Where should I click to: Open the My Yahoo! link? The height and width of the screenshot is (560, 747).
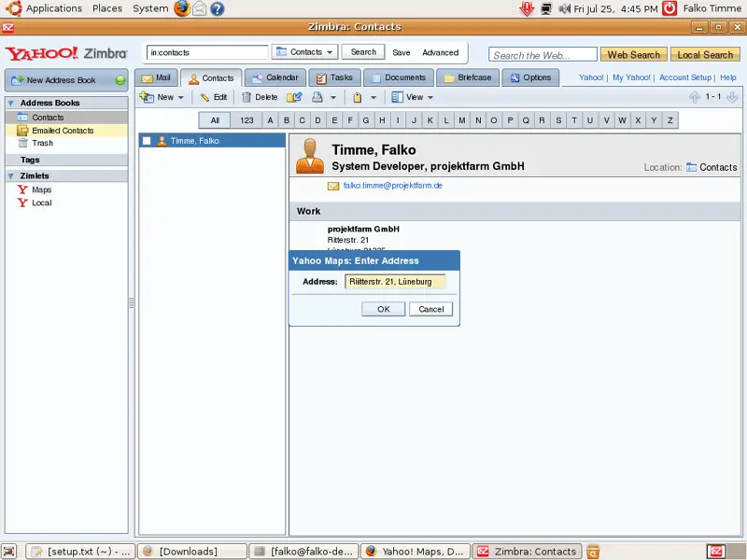click(631, 77)
